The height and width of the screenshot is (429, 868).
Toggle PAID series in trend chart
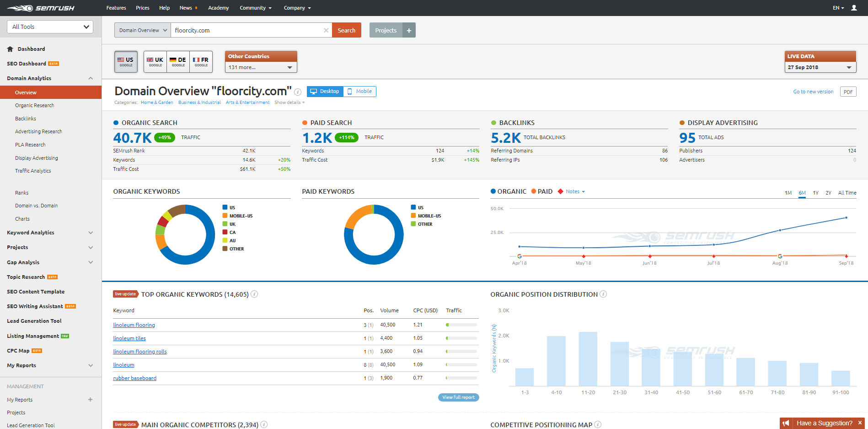pos(542,191)
